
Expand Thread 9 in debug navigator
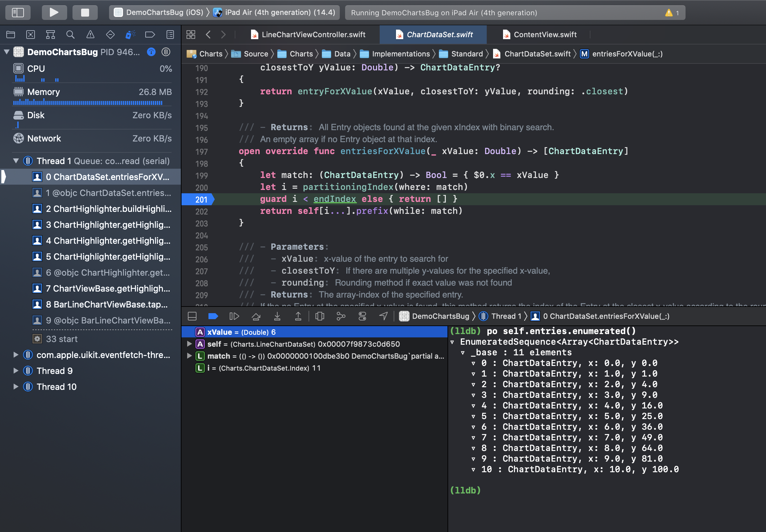[x=16, y=371]
